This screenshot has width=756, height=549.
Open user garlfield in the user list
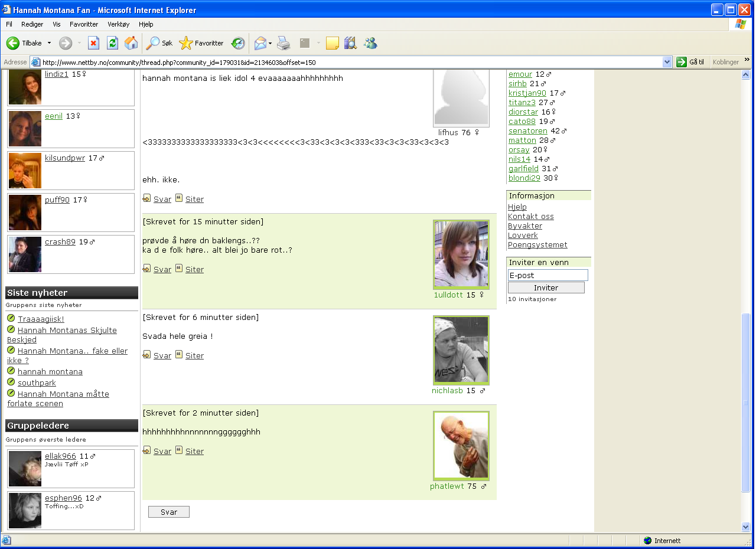coord(523,168)
